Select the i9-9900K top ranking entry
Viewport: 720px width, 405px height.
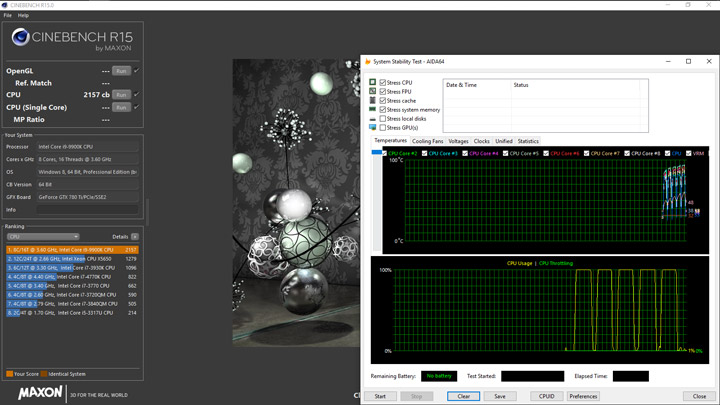tap(72, 250)
